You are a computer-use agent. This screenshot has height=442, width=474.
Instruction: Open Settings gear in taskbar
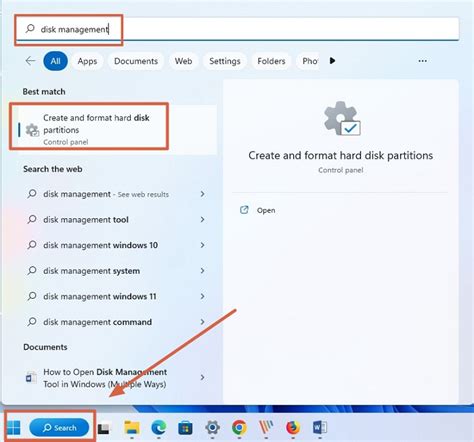tap(212, 427)
